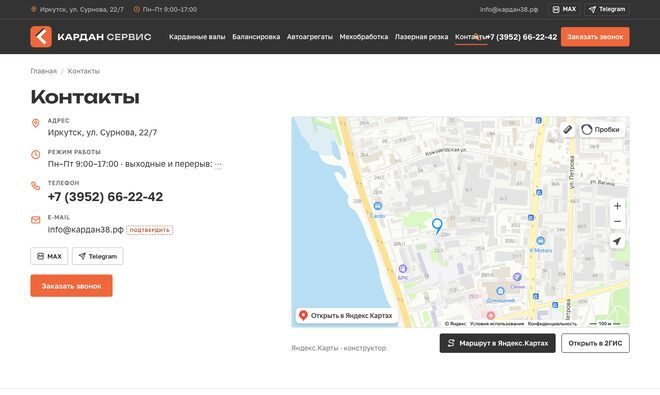Select the map ruler measurement tool
The width and height of the screenshot is (660, 395).
[x=567, y=129]
